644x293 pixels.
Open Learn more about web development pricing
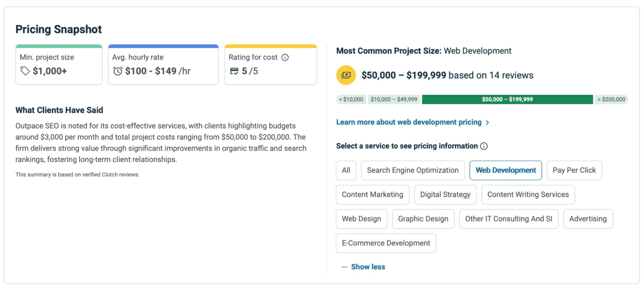coord(409,122)
